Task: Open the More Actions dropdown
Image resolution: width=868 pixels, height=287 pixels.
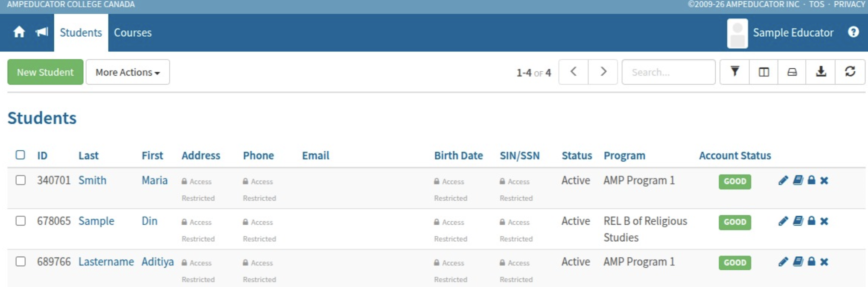Action: [128, 72]
